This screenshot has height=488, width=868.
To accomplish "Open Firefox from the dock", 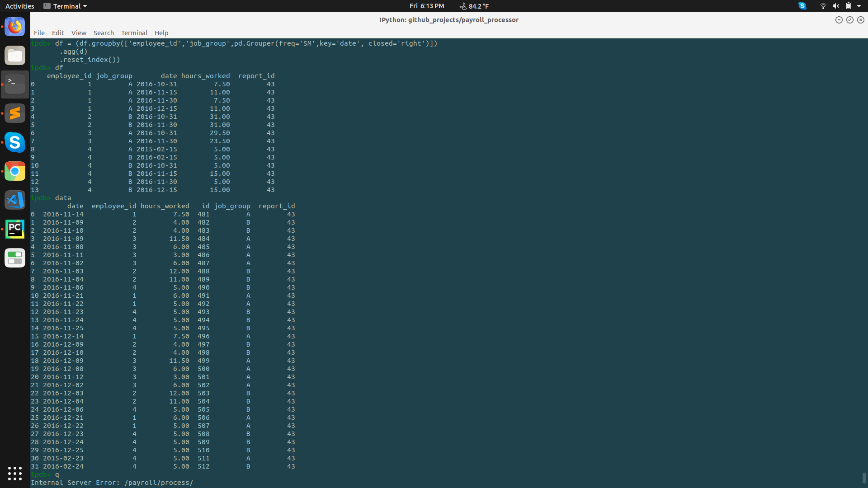I will coord(15,27).
